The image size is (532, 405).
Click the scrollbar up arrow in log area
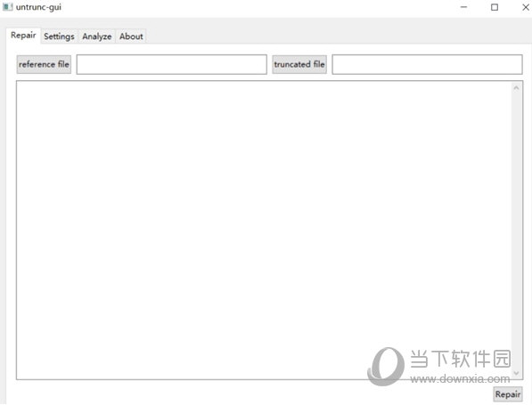[x=516, y=88]
